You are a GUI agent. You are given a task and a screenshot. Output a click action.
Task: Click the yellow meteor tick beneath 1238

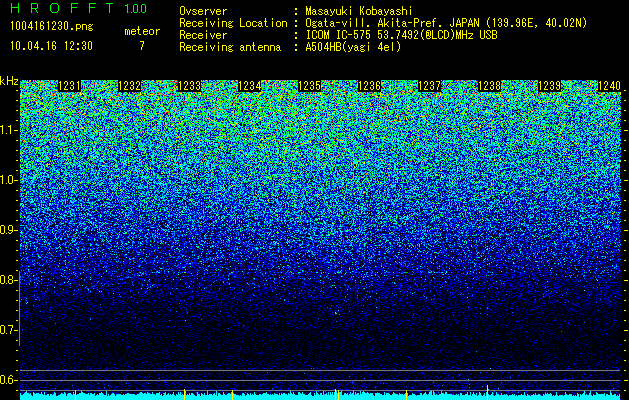coord(487,392)
